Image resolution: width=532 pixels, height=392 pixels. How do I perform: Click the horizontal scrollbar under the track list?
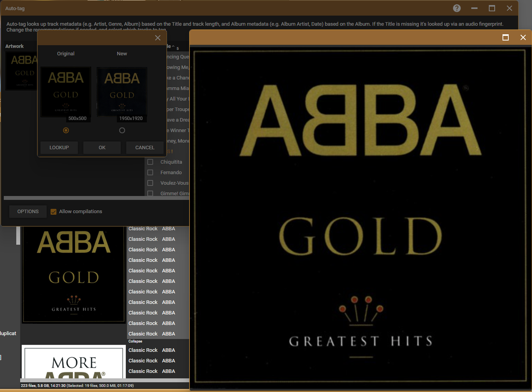[x=97, y=197]
